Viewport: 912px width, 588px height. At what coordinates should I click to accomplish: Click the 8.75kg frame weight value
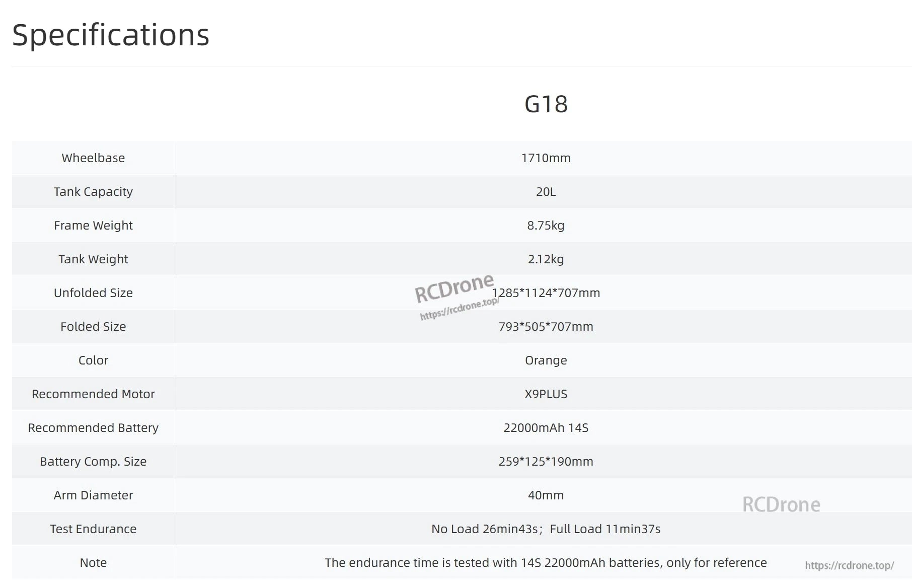pos(546,226)
